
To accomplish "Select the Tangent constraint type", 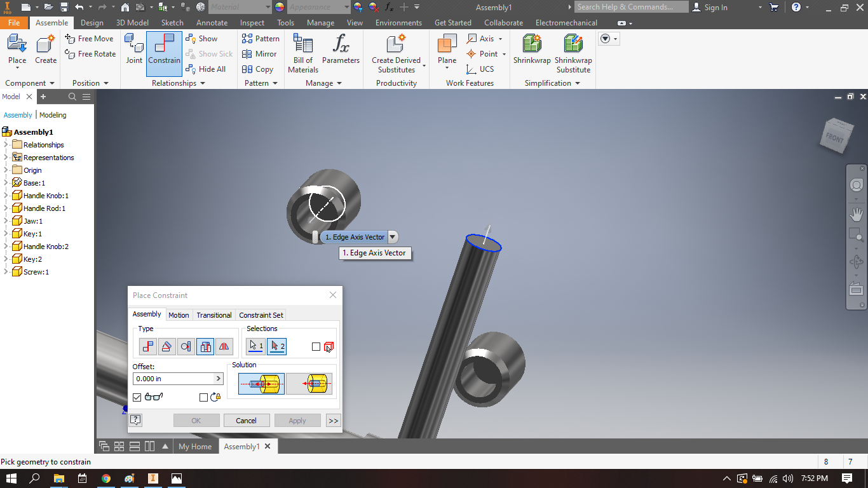I will click(x=186, y=346).
